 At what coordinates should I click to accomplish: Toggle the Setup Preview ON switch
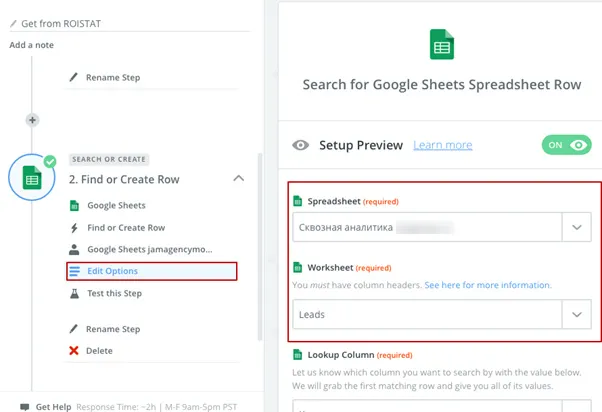coord(566,145)
